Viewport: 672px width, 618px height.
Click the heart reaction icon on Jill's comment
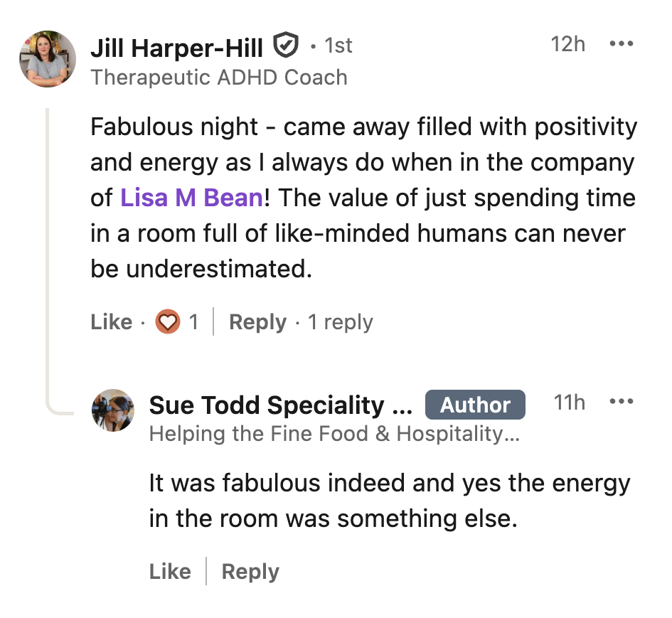click(168, 323)
